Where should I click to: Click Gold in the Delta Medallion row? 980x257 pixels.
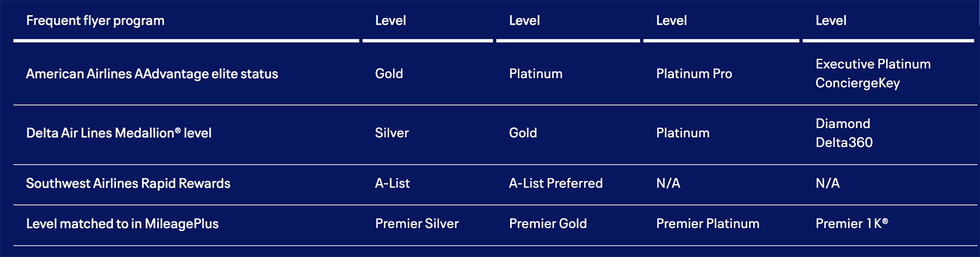click(523, 133)
